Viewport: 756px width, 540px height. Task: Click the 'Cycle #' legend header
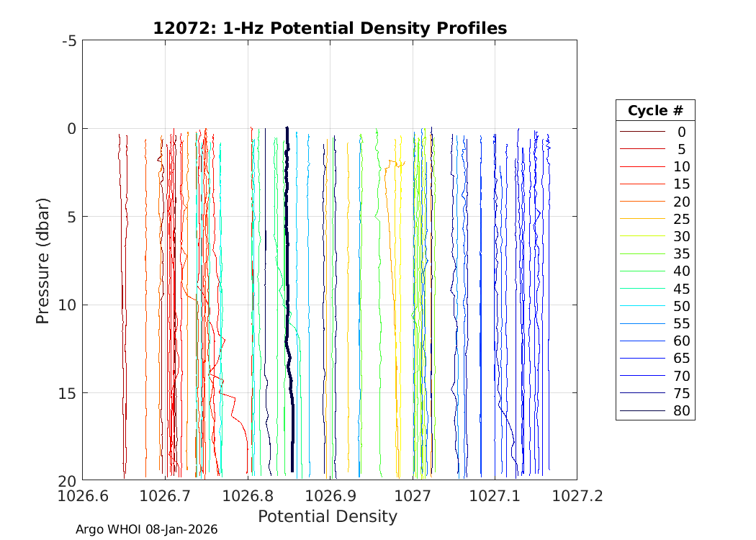655,111
